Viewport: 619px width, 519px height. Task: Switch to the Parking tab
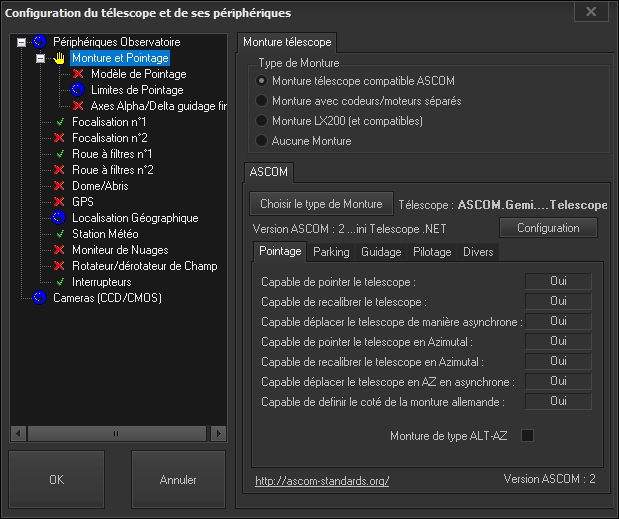coord(331,252)
